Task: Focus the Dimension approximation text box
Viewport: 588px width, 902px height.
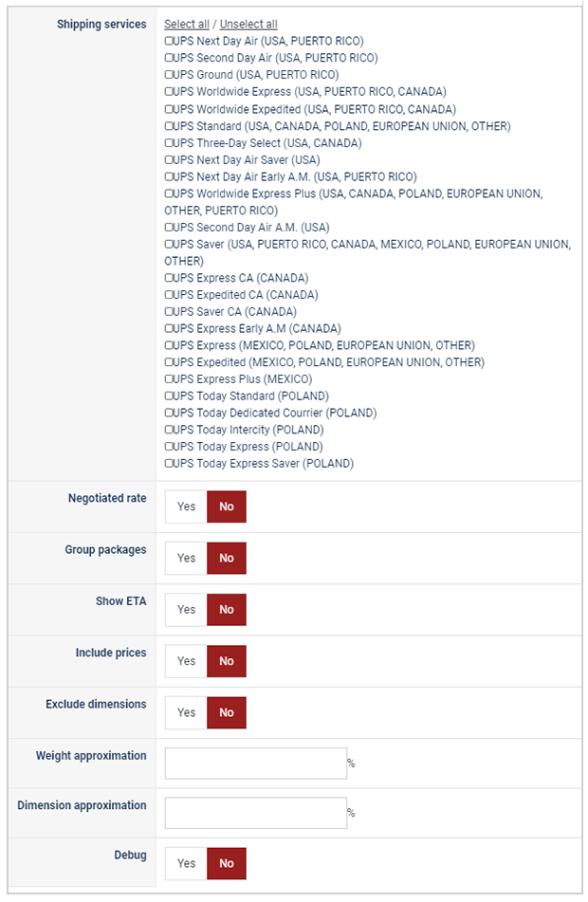Action: [x=255, y=813]
